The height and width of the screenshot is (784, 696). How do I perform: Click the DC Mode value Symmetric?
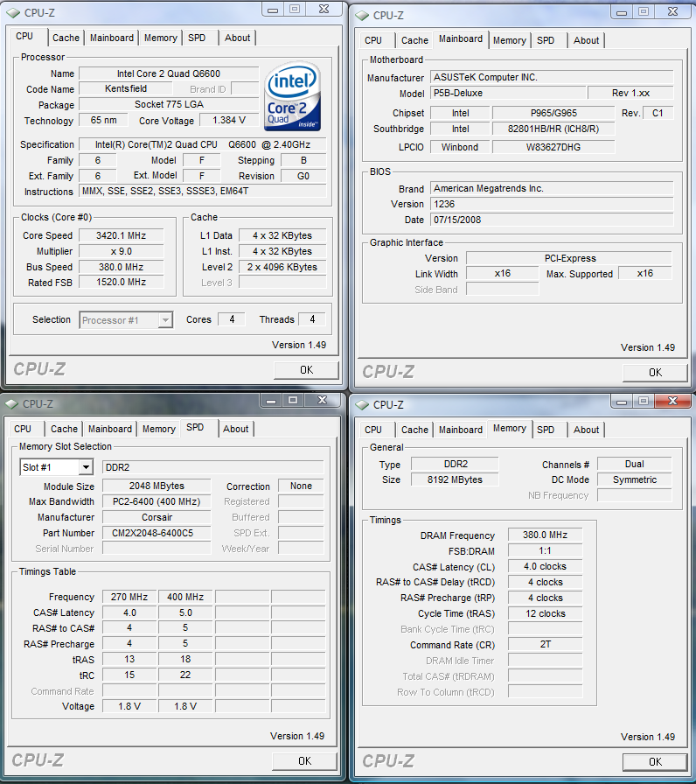coord(635,479)
